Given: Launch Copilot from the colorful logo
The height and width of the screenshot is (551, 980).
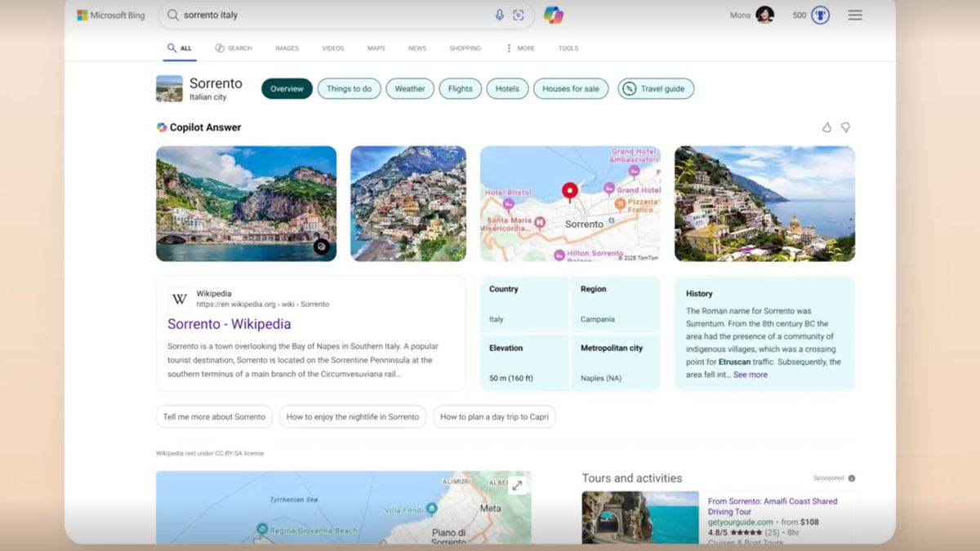Looking at the screenshot, I should tap(554, 16).
